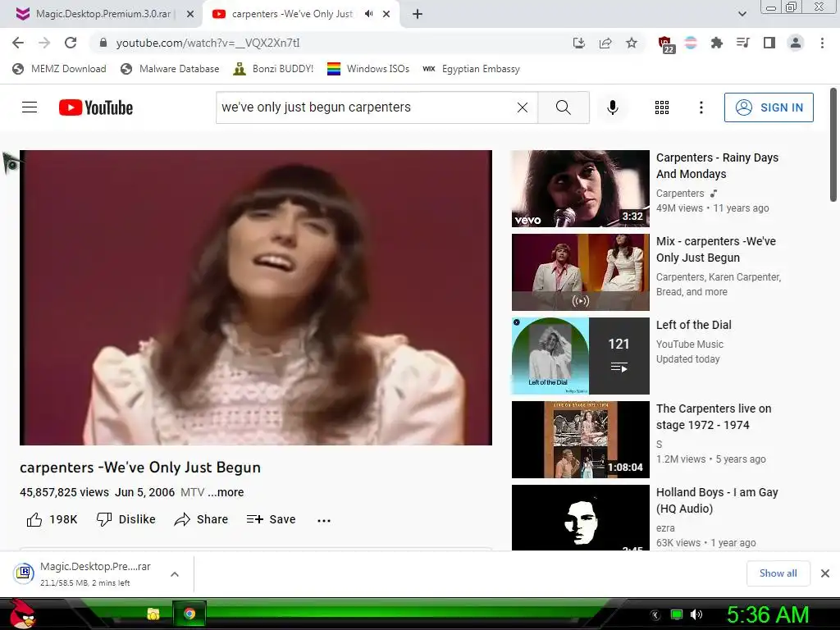Close the downloads bar
This screenshot has height=630, width=840.
pos(825,573)
